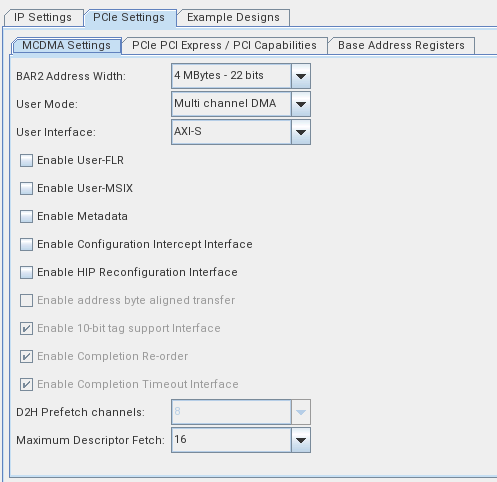Viewport: 497px width, 482px height.
Task: Tick the Enable User-MSIX checkbox
Action: [26, 188]
